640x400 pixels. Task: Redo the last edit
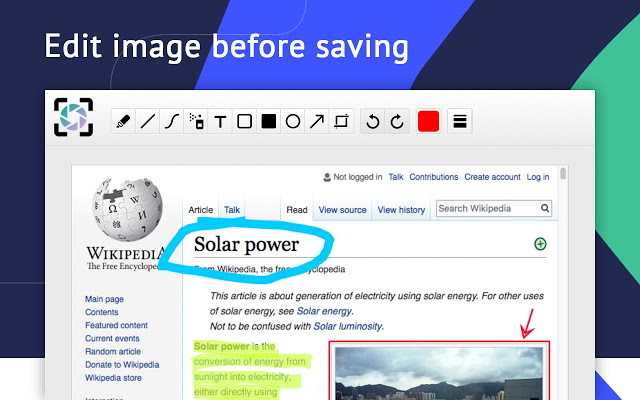click(x=397, y=121)
